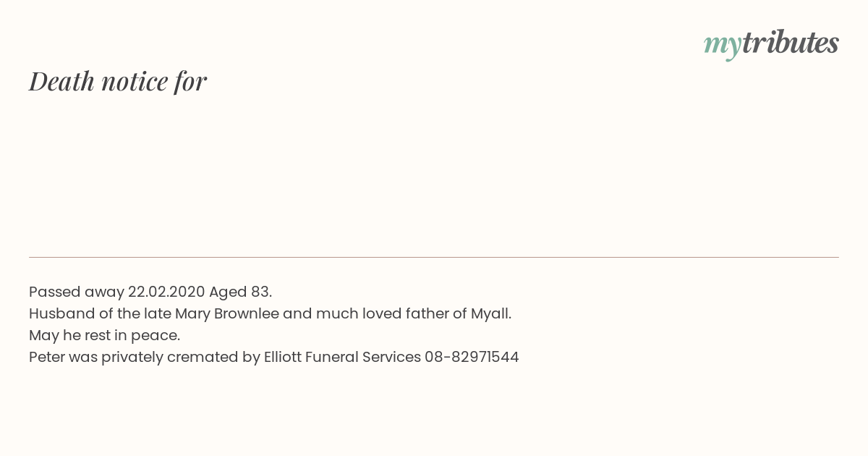Screen dimensions: 868x456
Task: Click the words "Passed away"
Action: (x=77, y=292)
